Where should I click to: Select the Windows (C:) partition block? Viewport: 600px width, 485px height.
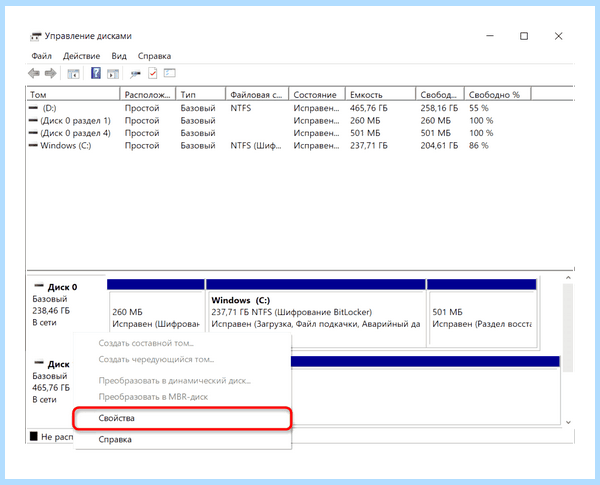click(x=316, y=313)
